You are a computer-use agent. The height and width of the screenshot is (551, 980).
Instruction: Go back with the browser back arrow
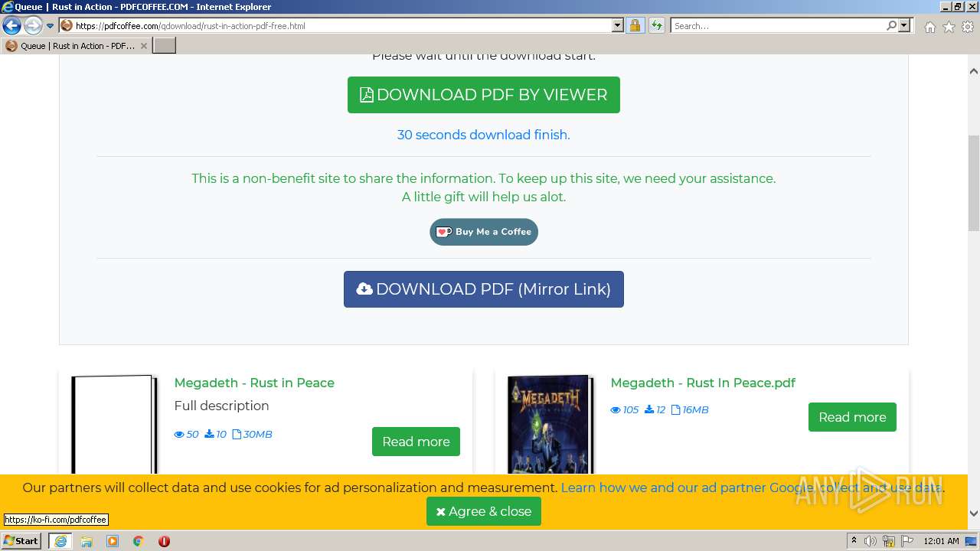pyautogui.click(x=12, y=25)
